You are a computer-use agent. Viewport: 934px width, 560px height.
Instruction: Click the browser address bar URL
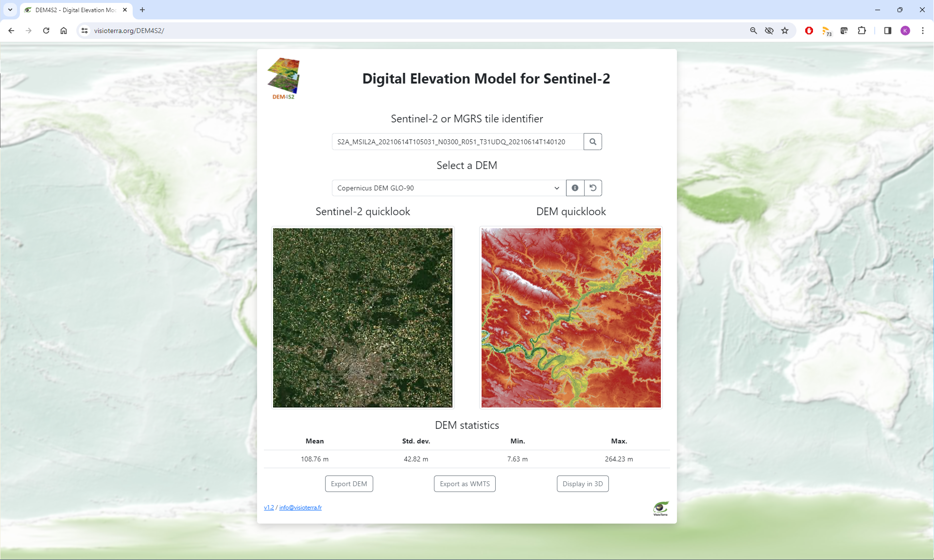(129, 31)
